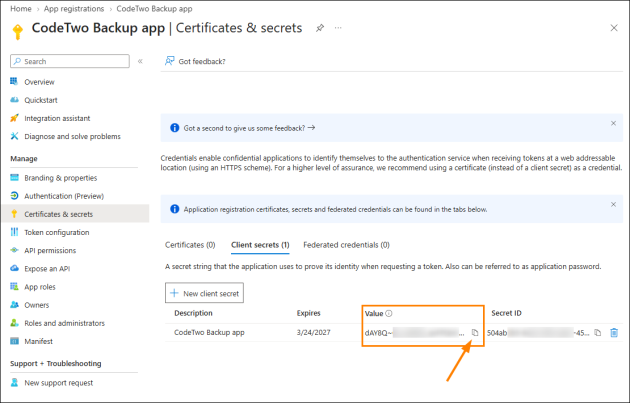The height and width of the screenshot is (403, 630).
Task: Click the Token configuration icon
Action: click(x=14, y=232)
